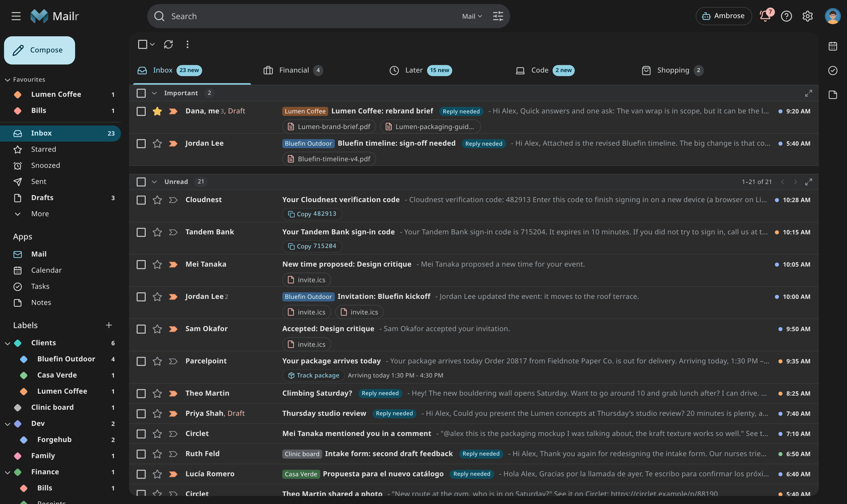
Task: Select the Theo Martin email checkbox
Action: pyautogui.click(x=141, y=393)
